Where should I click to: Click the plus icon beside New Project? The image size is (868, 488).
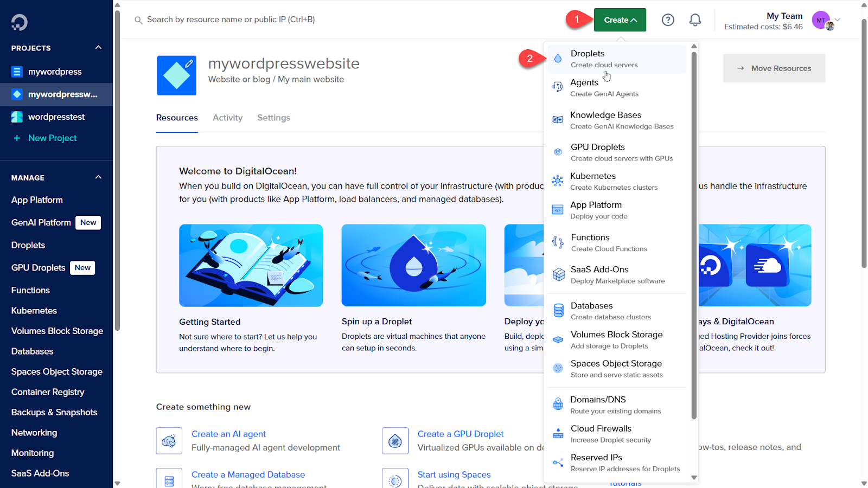[x=17, y=138]
